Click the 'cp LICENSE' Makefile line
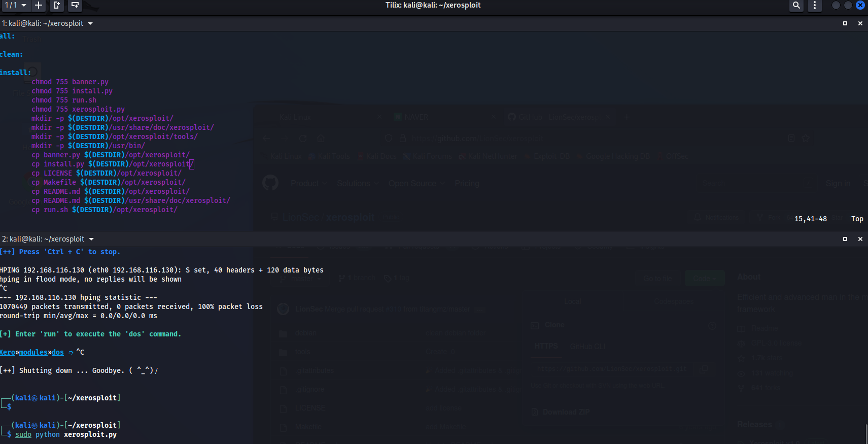Image resolution: width=868 pixels, height=444 pixels. [x=107, y=173]
